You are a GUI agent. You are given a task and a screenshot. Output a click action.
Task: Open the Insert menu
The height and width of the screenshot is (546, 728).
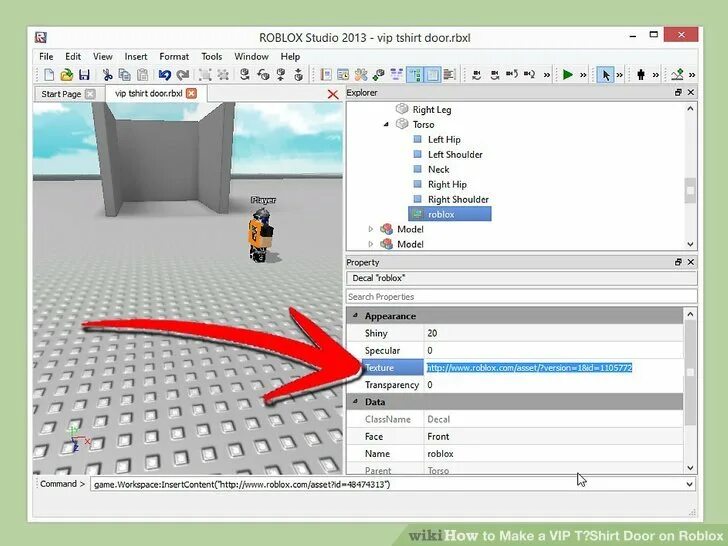pyautogui.click(x=136, y=57)
